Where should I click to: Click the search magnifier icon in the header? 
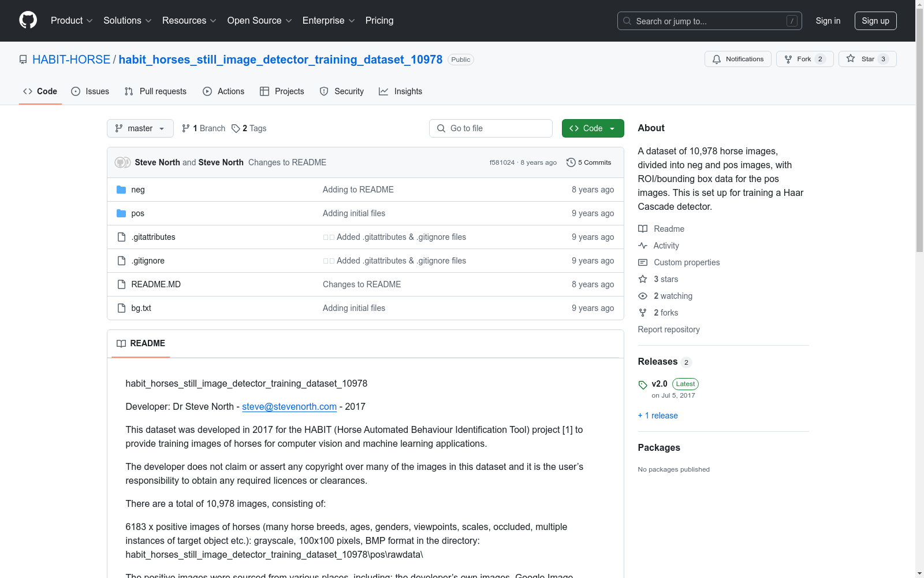click(x=627, y=21)
